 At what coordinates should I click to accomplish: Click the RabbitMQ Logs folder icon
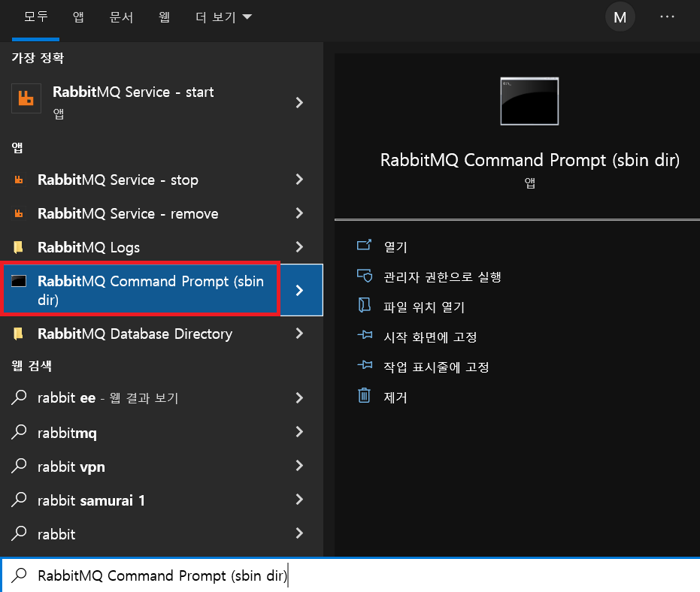[x=18, y=247]
